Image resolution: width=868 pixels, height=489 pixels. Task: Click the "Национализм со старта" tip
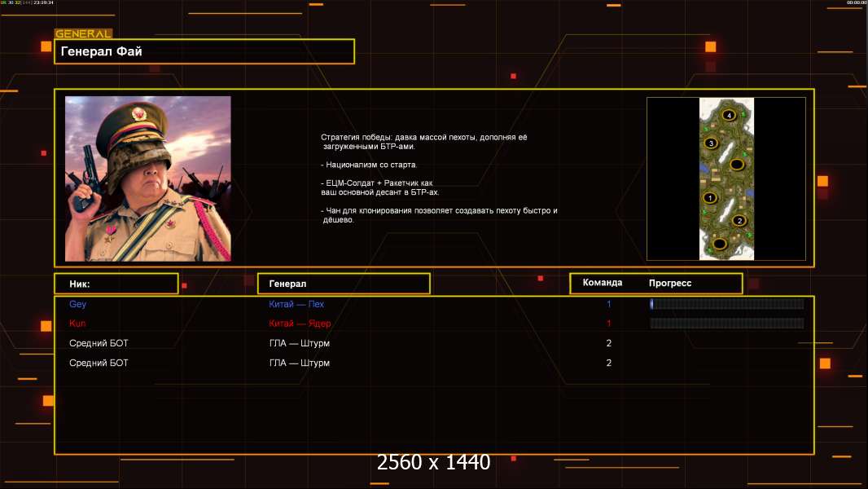pos(369,165)
